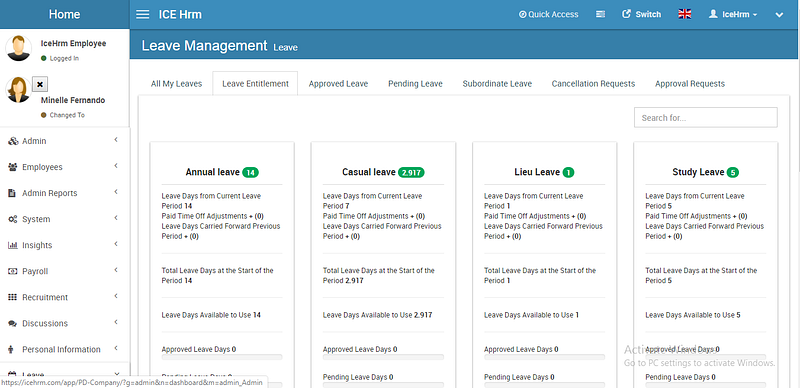Switch to the Approved Leave tab

coord(338,84)
